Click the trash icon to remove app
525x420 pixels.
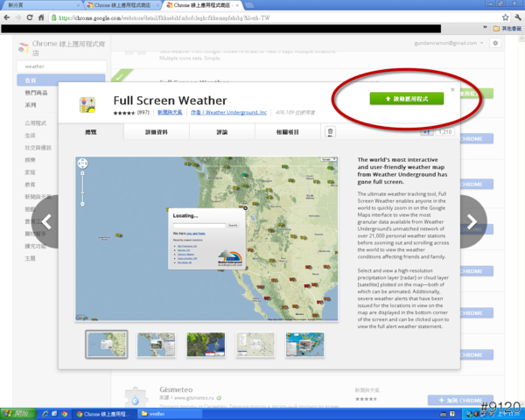click(x=330, y=132)
